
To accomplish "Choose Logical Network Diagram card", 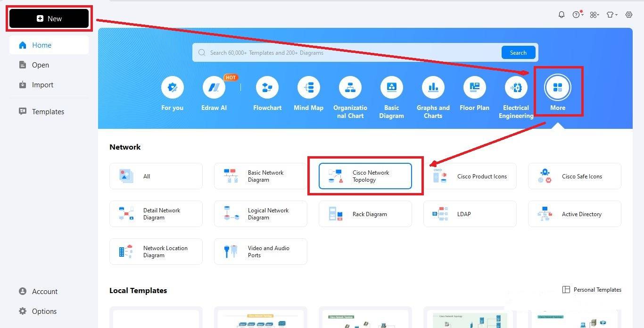I will pos(261,214).
